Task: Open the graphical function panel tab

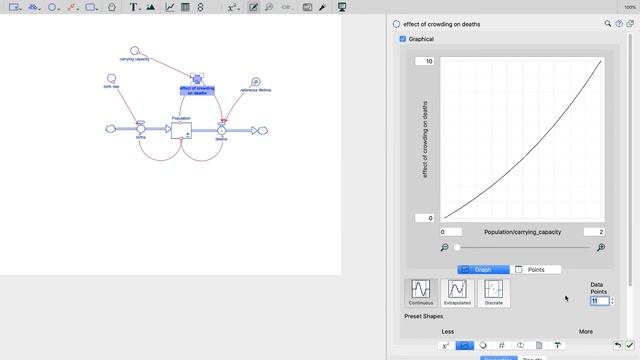Action: coord(464,345)
